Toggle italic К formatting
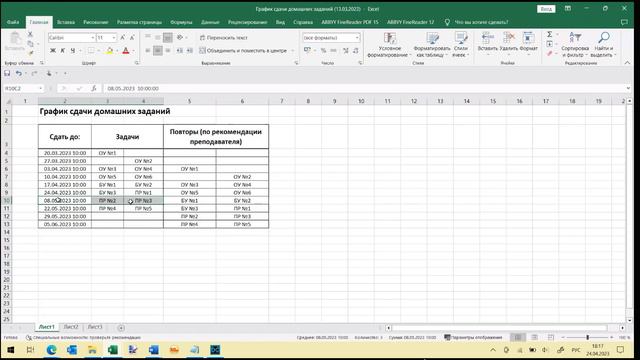Screen dimensions: 640x360 [62, 51]
